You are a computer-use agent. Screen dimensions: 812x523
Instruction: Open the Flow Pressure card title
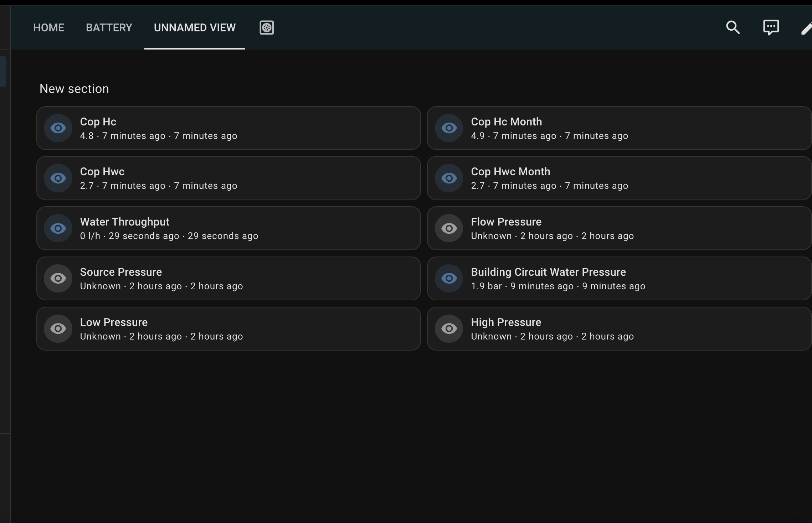click(x=506, y=222)
